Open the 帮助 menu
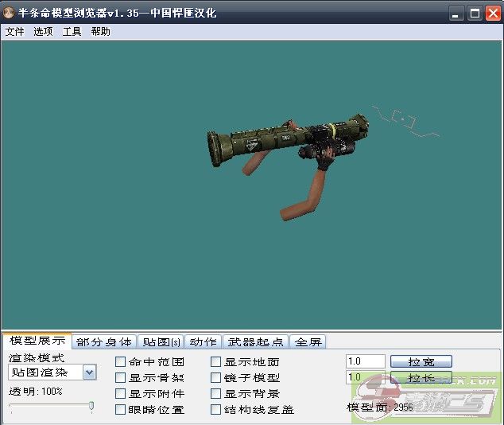 [x=100, y=32]
